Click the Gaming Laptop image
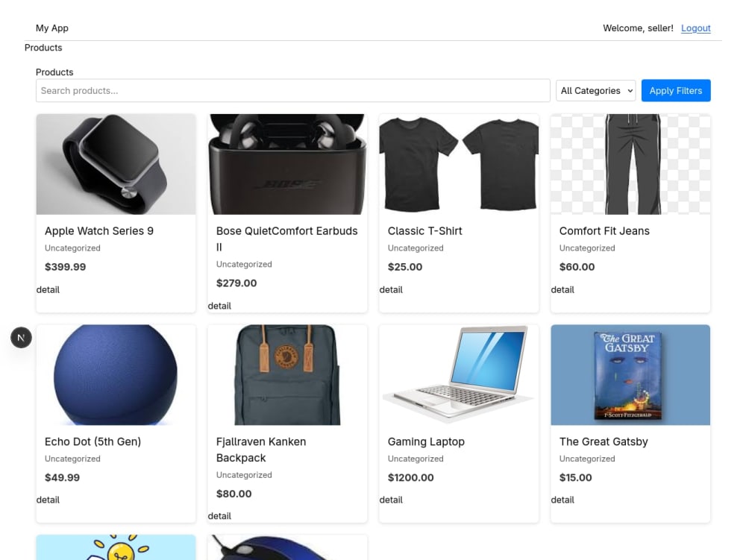Screen dimensions: 746x560 [459, 374]
